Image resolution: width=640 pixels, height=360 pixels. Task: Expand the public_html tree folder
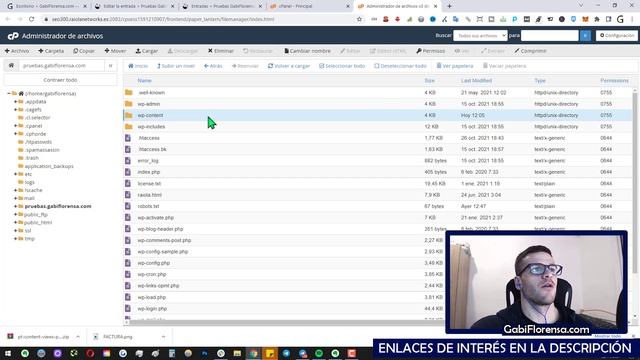[x=16, y=222]
